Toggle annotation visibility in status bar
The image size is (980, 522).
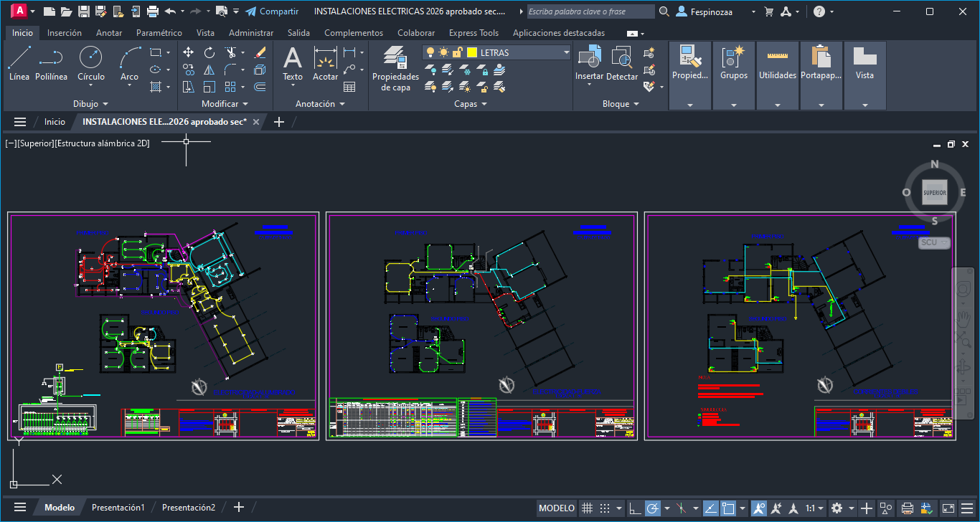click(759, 508)
